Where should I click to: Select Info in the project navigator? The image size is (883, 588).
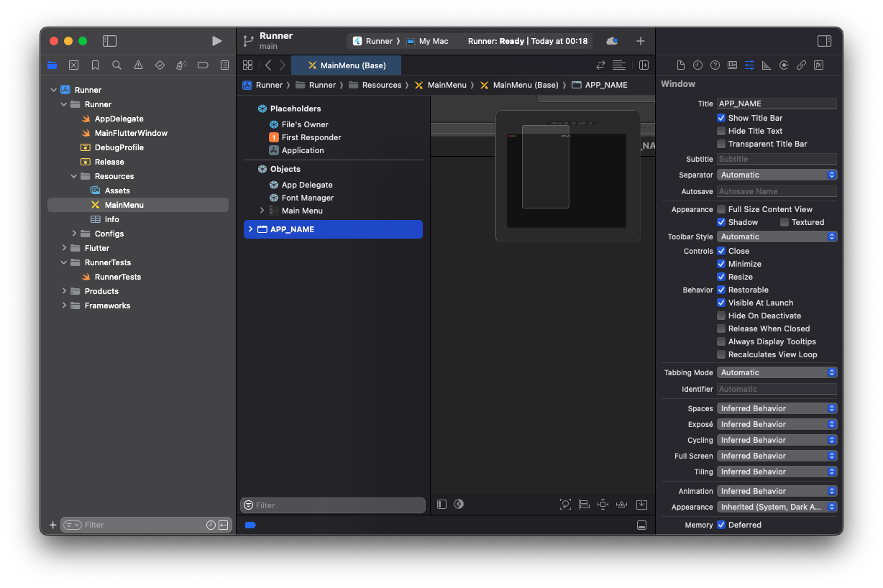click(111, 219)
